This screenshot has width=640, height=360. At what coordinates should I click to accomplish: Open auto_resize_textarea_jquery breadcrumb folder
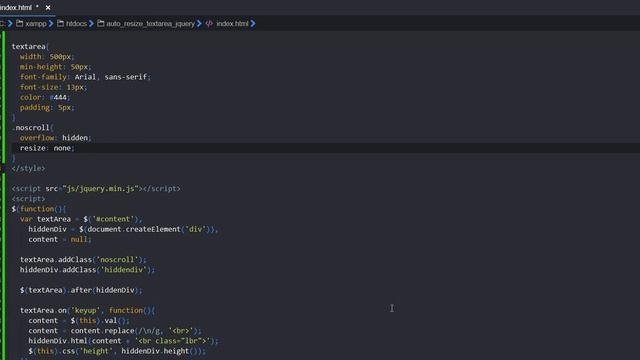pyautogui.click(x=150, y=24)
